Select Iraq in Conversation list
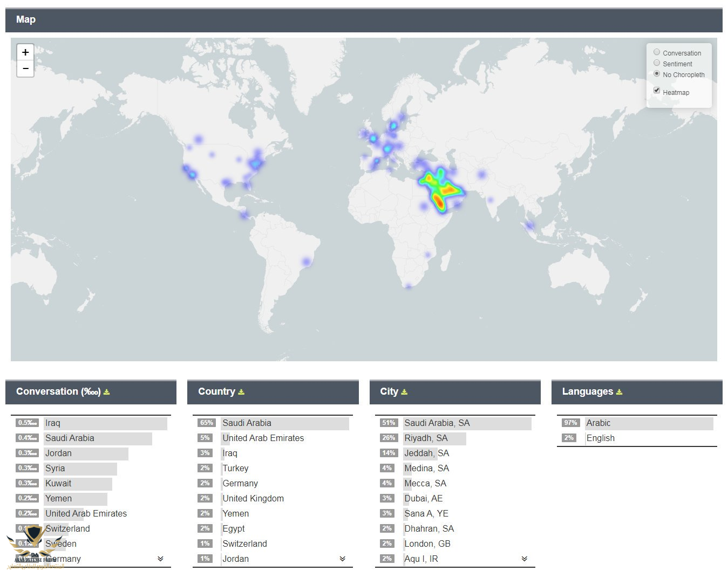The width and height of the screenshot is (728, 571). coord(53,423)
